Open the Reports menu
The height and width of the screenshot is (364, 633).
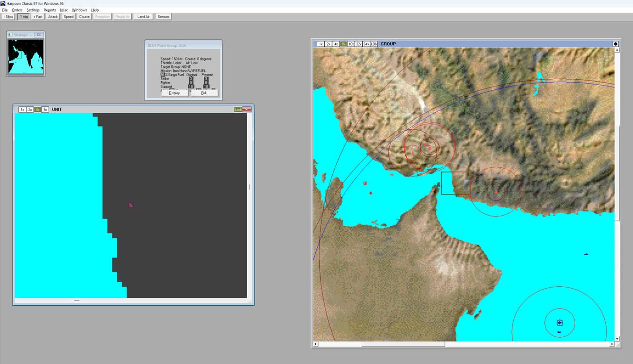click(x=50, y=10)
